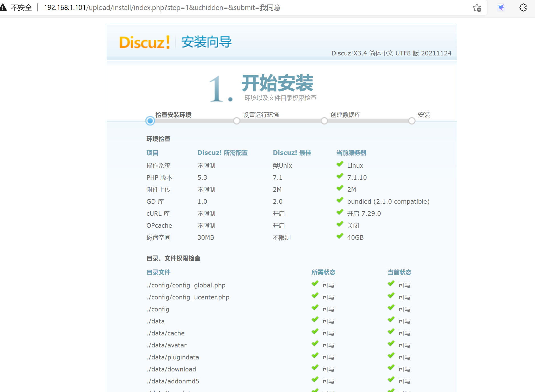Click 当前状态 check for config_global.php
Screen dimensions: 535x392
point(391,284)
